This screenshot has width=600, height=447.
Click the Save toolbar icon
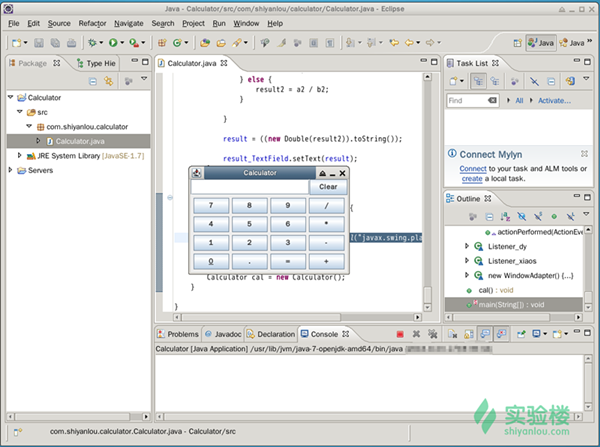(39, 42)
